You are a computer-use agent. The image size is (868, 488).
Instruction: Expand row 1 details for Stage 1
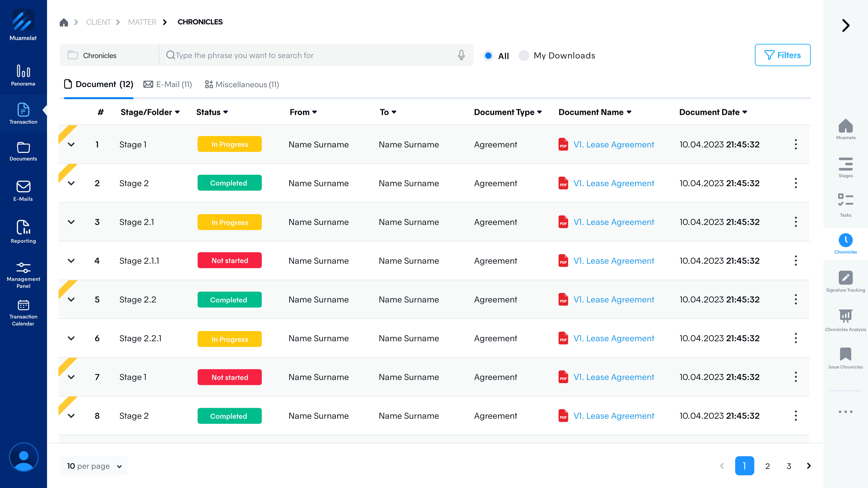pyautogui.click(x=71, y=144)
